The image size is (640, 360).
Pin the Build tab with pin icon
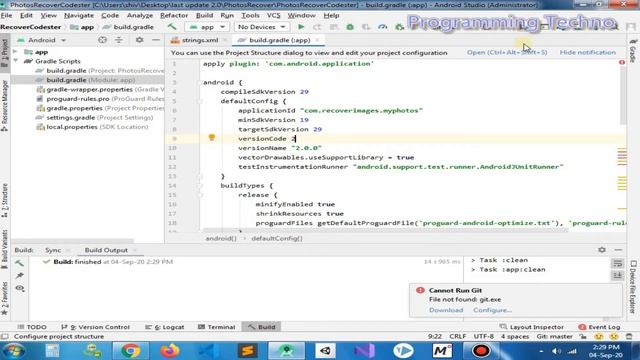[19, 276]
